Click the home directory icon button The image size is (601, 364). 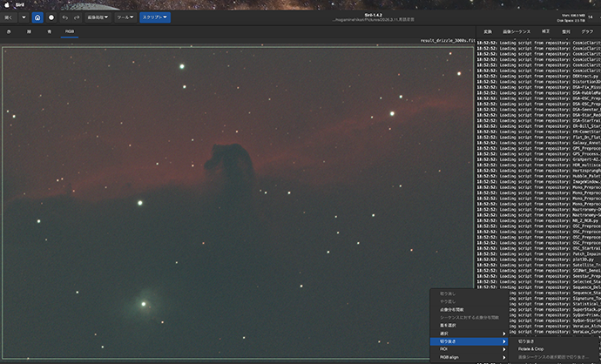pos(37,17)
